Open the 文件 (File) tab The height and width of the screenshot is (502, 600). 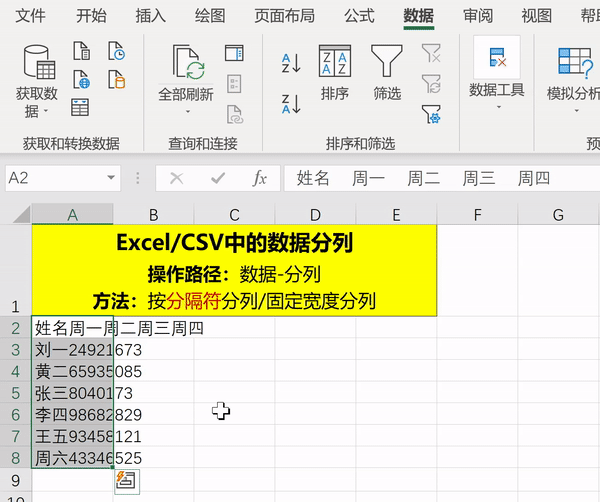click(30, 16)
